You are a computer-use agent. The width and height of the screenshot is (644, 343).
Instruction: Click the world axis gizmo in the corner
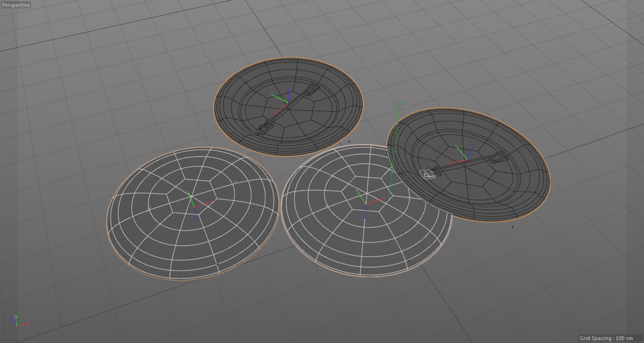click(18, 321)
